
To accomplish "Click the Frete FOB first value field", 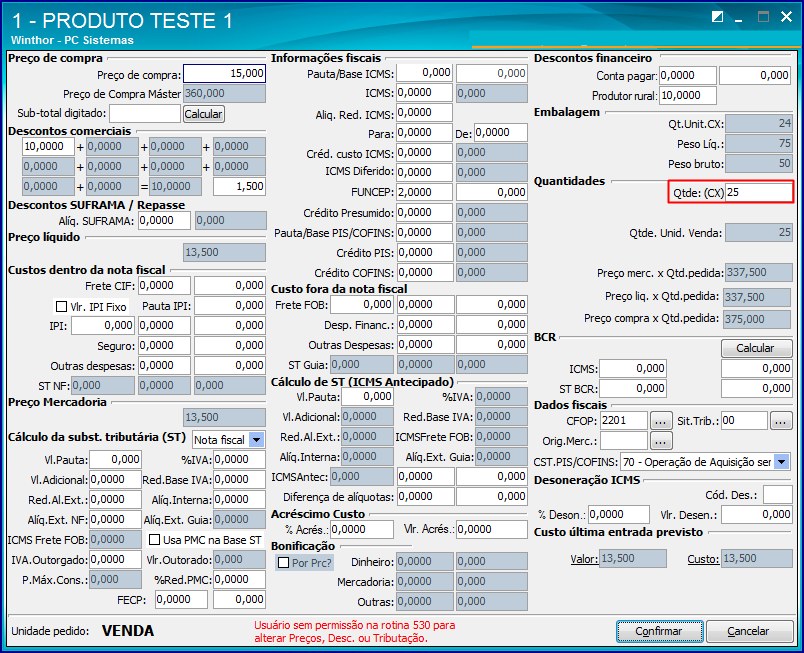I will tap(361, 305).
